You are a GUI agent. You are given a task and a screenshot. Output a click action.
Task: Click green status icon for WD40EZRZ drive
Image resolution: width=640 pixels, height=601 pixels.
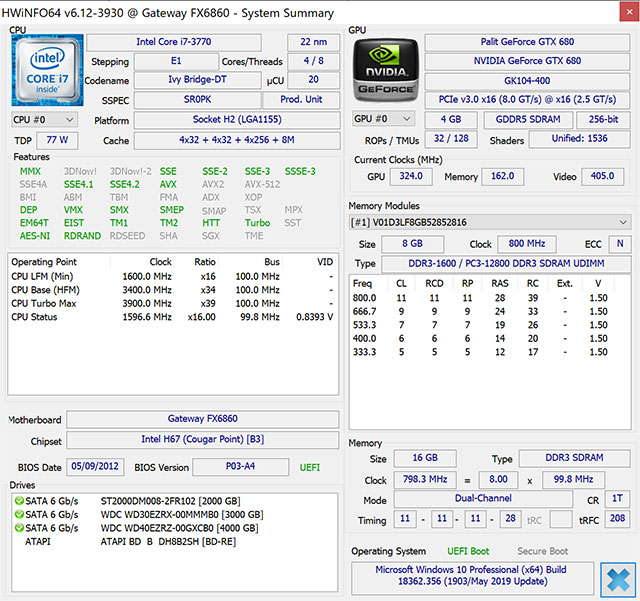click(19, 528)
